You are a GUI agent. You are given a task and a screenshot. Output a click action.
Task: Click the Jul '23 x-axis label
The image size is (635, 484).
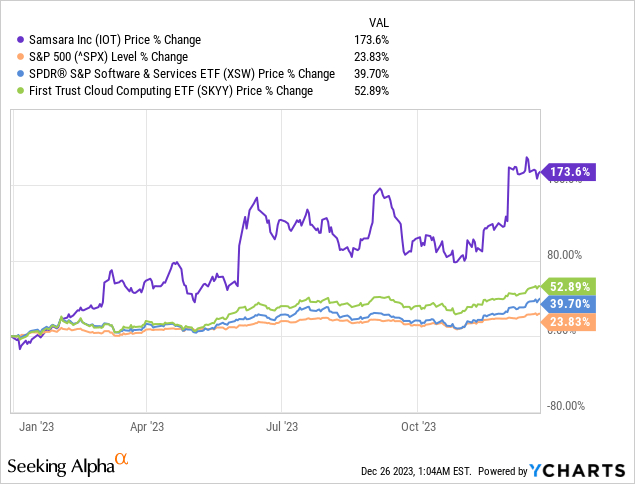click(x=282, y=425)
